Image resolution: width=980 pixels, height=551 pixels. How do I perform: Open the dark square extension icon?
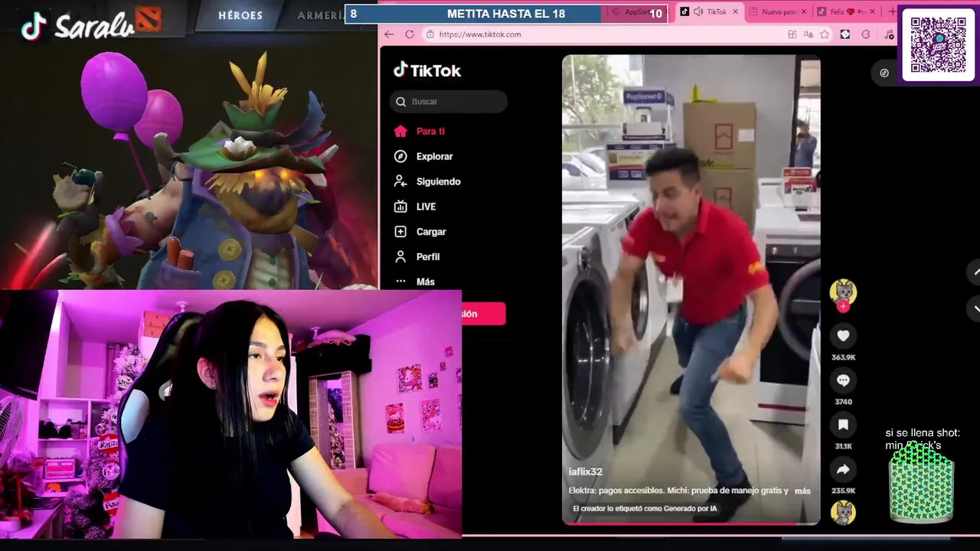[x=845, y=34]
